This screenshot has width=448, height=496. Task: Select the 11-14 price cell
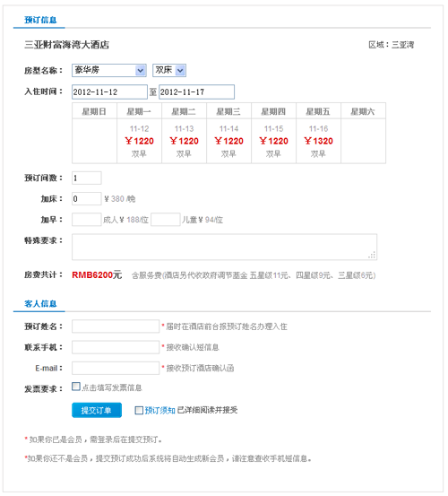229,141
